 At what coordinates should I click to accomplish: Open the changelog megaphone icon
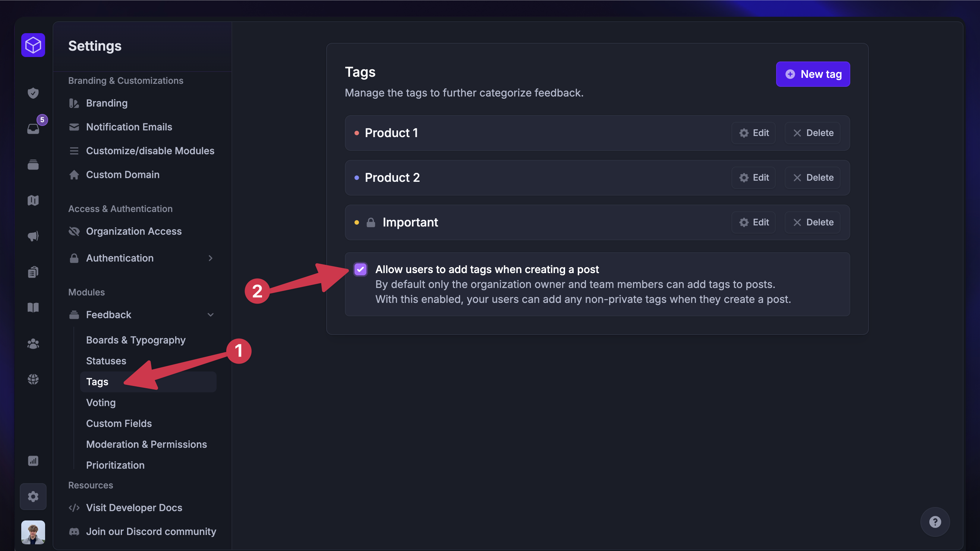pyautogui.click(x=33, y=236)
